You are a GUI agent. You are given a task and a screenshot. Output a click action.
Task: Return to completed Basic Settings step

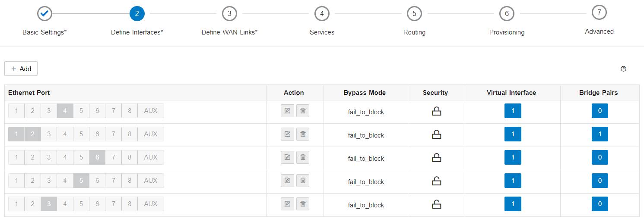pyautogui.click(x=44, y=14)
